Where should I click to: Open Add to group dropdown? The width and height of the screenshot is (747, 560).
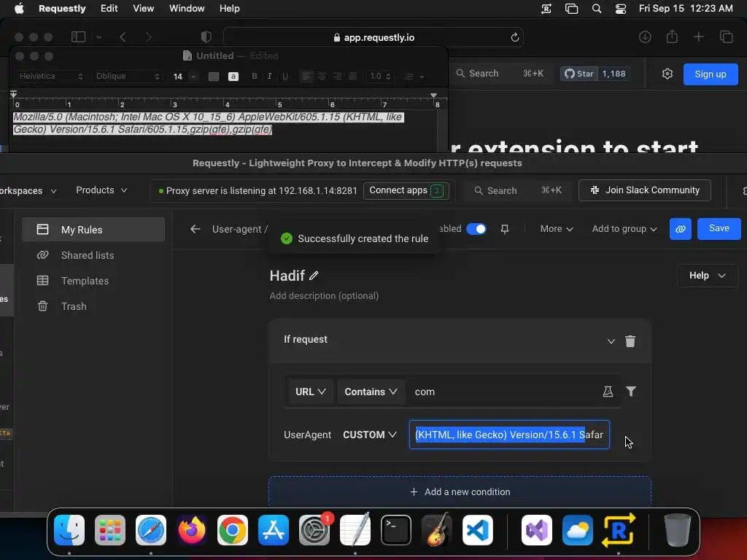[x=624, y=229]
